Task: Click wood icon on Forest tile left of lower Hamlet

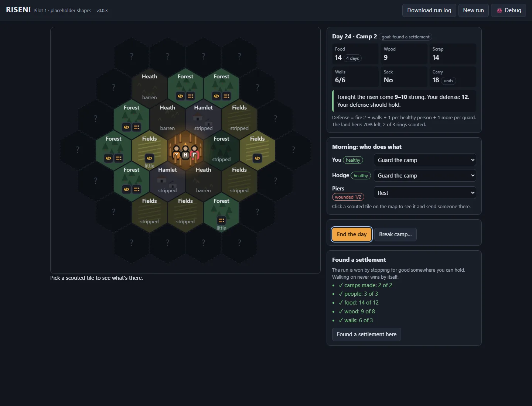Action: pyautogui.click(x=136, y=189)
